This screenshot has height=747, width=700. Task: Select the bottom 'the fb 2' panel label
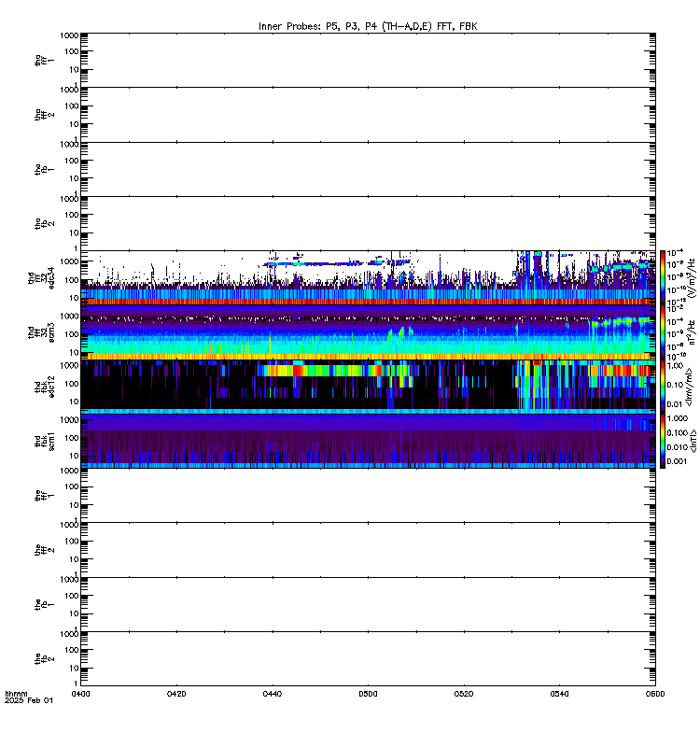coord(45,659)
